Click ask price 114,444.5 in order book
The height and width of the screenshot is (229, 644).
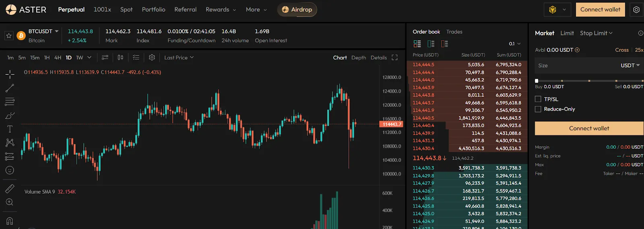point(423,65)
